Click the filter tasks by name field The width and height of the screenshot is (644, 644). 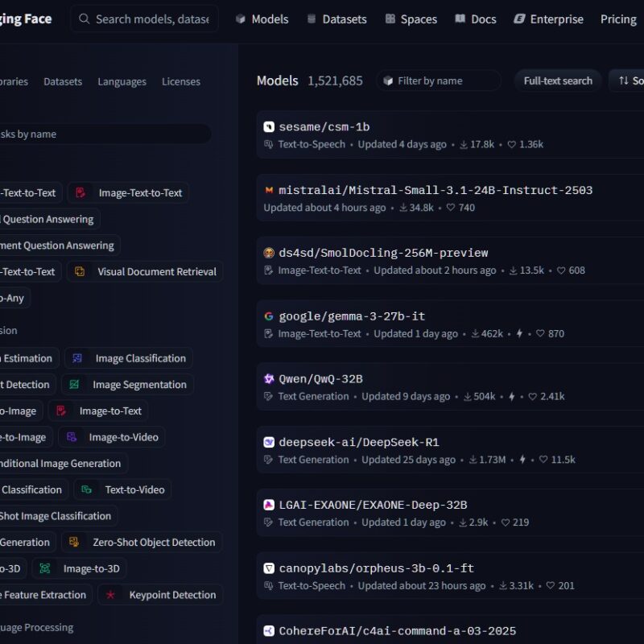(x=105, y=134)
